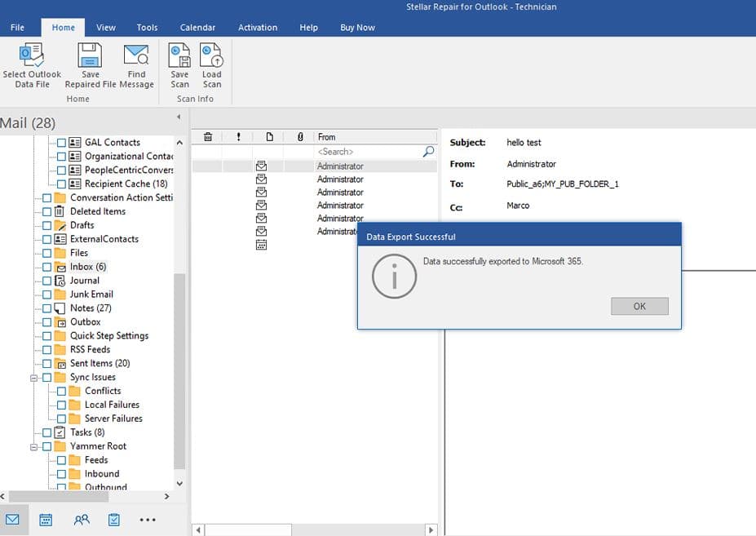Image resolution: width=756 pixels, height=536 pixels.
Task: Switch to the View tab
Action: click(105, 28)
